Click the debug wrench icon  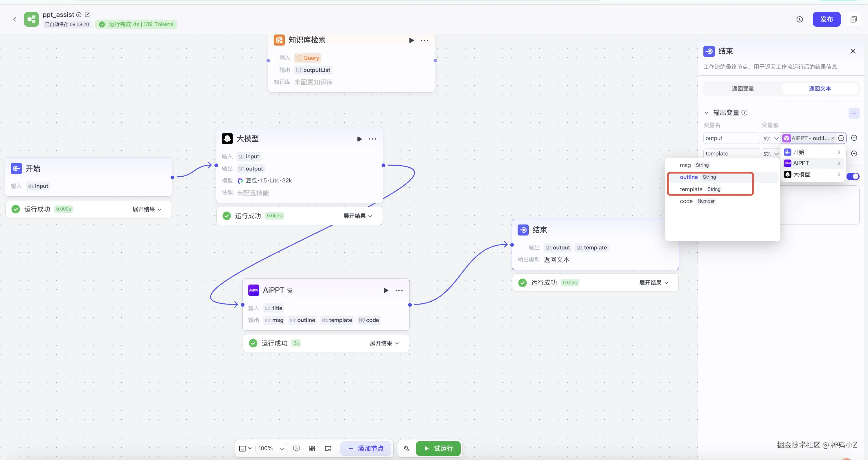406,448
